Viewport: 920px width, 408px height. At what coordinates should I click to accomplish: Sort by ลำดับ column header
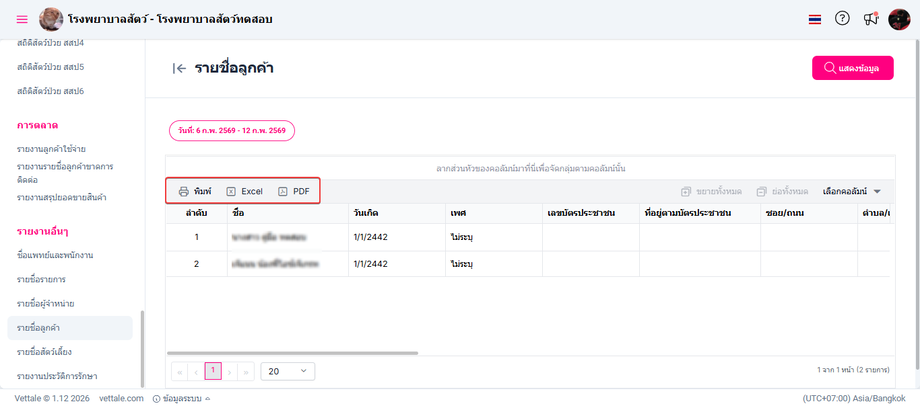click(197, 213)
